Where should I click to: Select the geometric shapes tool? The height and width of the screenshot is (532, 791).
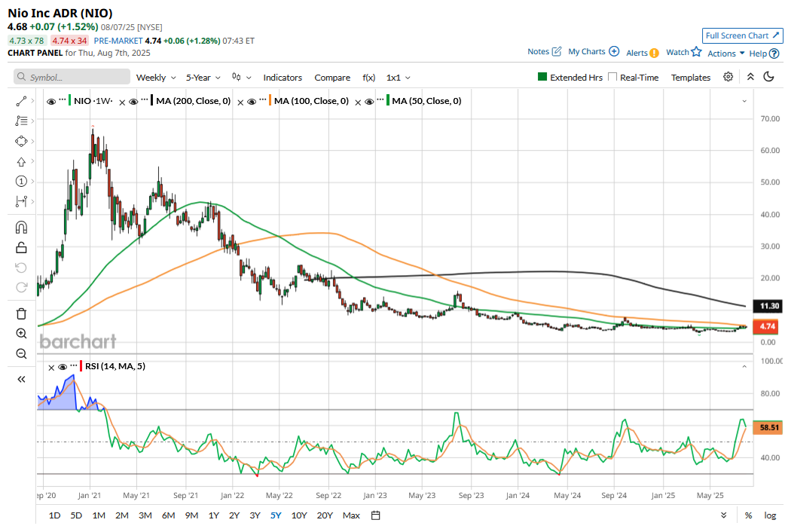[x=21, y=142]
